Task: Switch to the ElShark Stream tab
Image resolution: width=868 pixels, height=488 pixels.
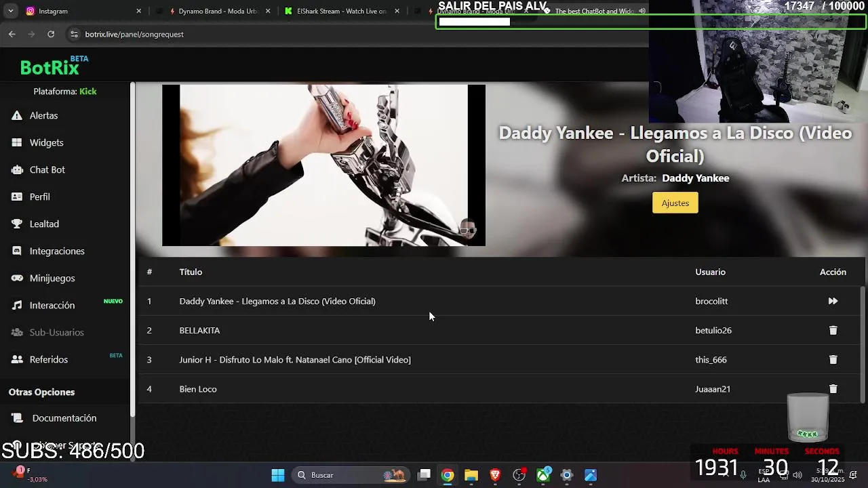Action: (341, 11)
